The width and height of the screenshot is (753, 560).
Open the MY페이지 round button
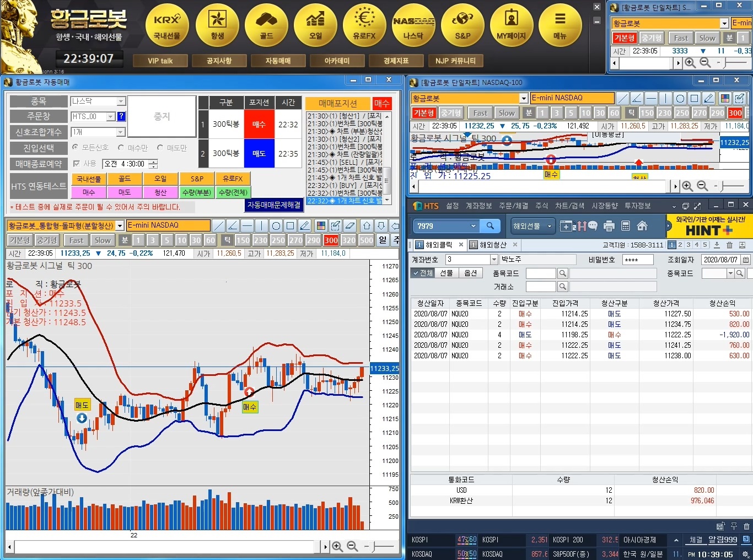click(512, 25)
